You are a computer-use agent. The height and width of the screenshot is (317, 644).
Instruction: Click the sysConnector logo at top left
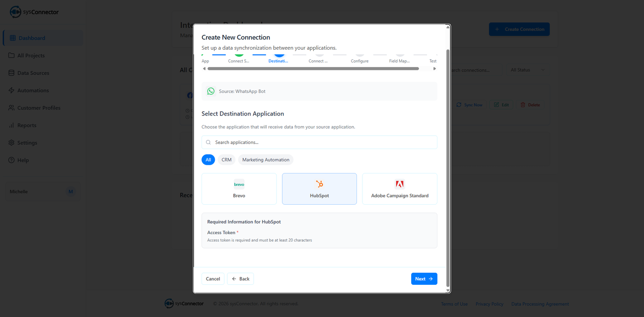point(34,12)
